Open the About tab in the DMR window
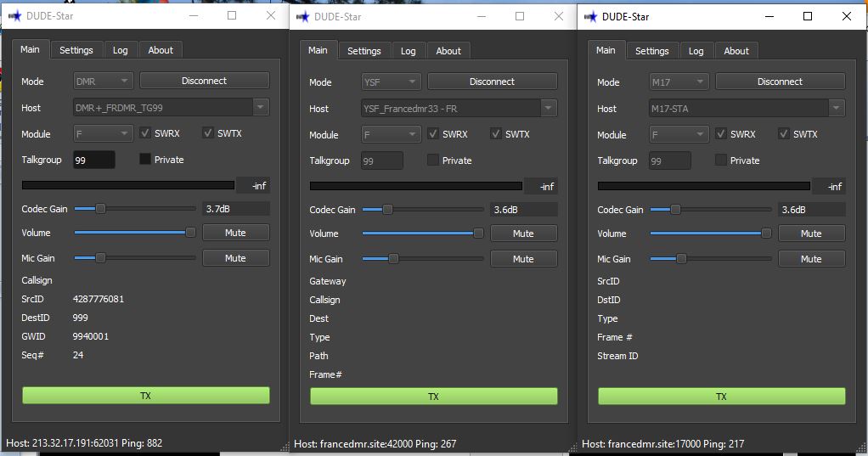Screen dimensions: 868x456 161,50
